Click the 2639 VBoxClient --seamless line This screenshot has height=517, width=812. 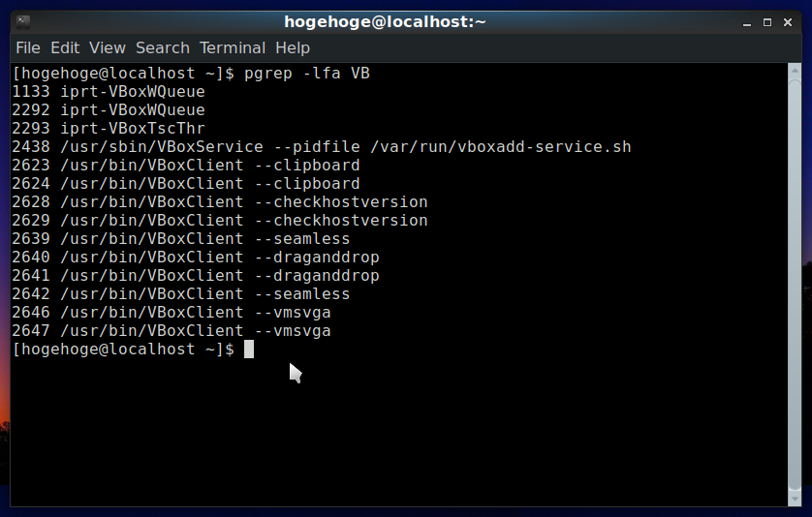click(181, 239)
